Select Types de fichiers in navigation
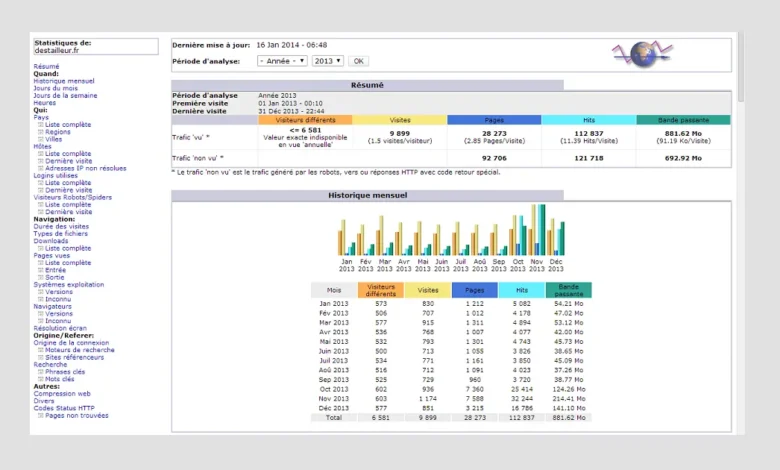780x470 pixels. (61, 233)
